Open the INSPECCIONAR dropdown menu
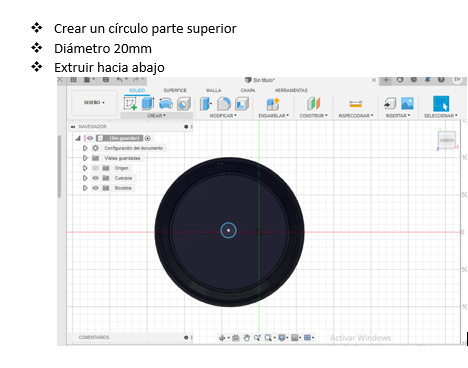 point(356,116)
